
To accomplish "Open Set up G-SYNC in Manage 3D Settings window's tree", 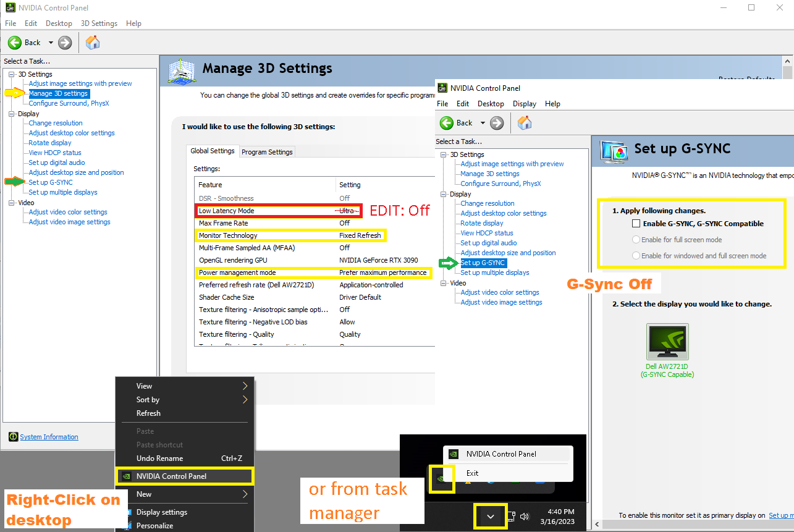I will click(51, 182).
